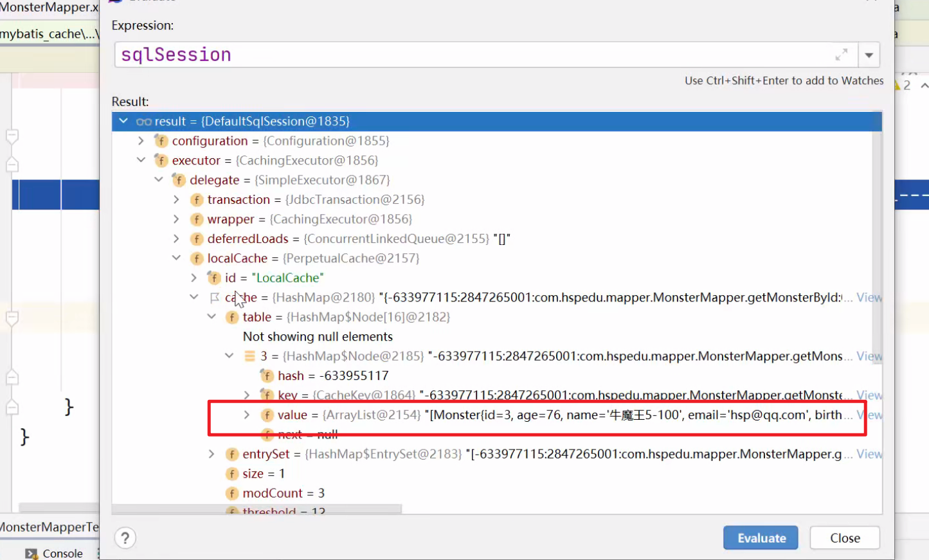Click field icon beside wrapper
Screen dimensions: 929x560
click(x=197, y=219)
